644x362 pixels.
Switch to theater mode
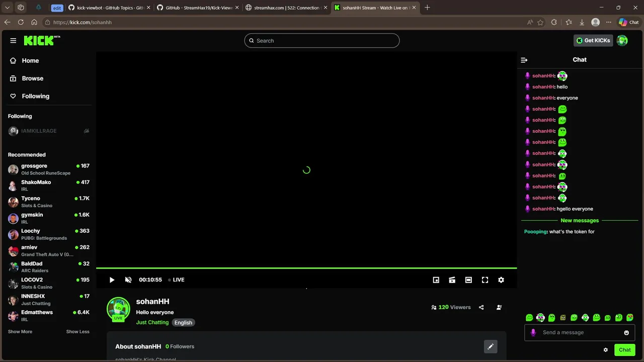468,280
